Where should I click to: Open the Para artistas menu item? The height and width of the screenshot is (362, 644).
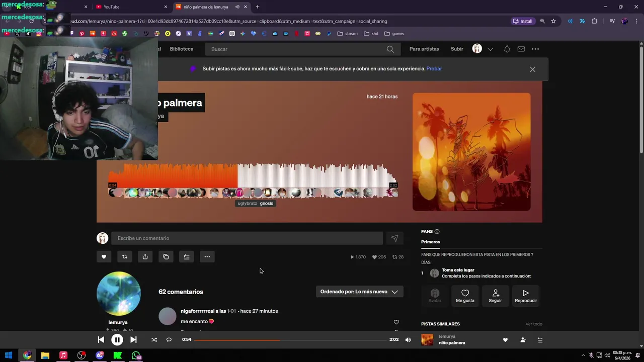[424, 49]
